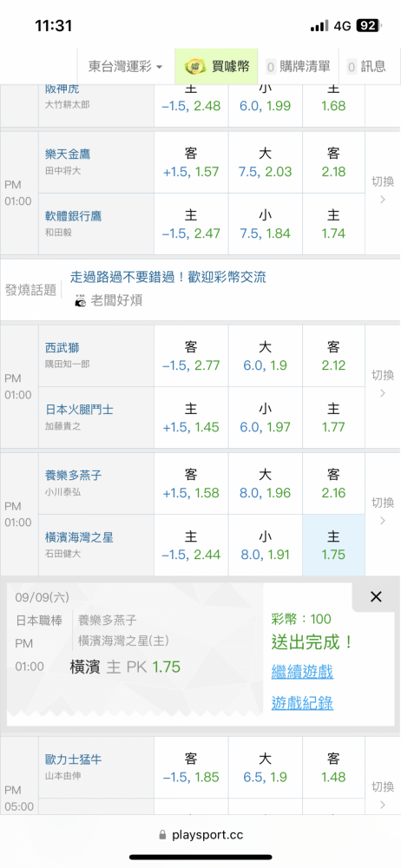Screen dimensions: 401x868
Task: Expand 切換 arrow for 西武獅 game
Action: point(383,385)
